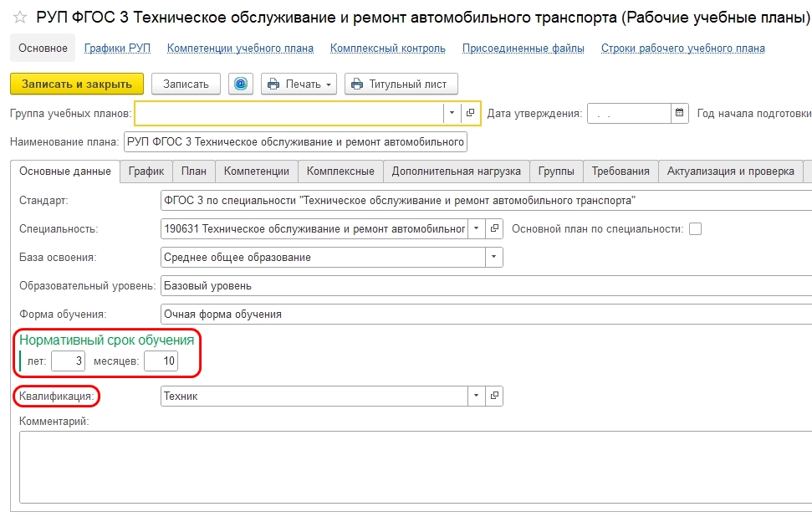This screenshot has height=522, width=812.
Task: Open Графики РУП link
Action: (x=118, y=49)
